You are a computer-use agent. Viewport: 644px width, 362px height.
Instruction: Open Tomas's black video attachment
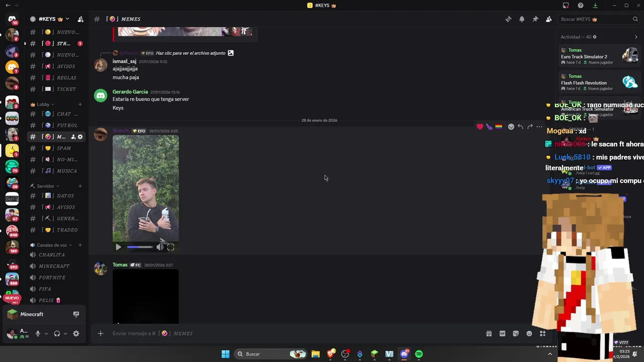[145, 297]
